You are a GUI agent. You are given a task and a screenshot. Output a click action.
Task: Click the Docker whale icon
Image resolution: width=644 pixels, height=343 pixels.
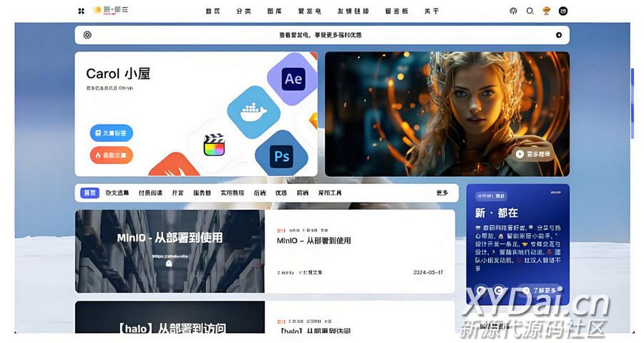(253, 112)
